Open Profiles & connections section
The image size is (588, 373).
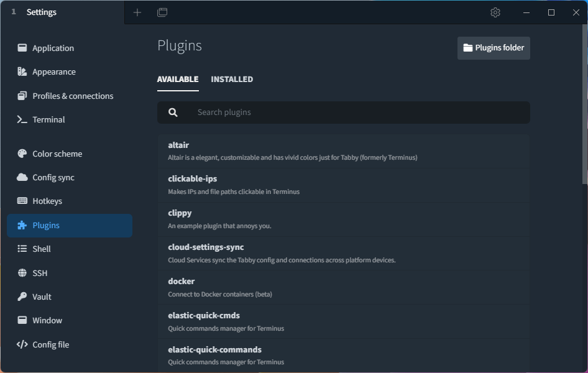pyautogui.click(x=70, y=96)
